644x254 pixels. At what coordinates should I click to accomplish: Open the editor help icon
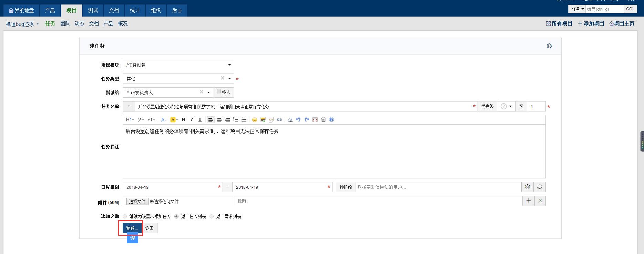(331, 120)
